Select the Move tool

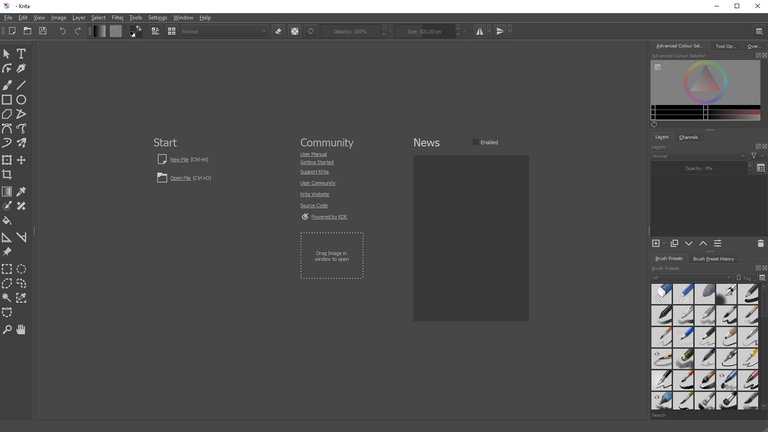(x=21, y=160)
